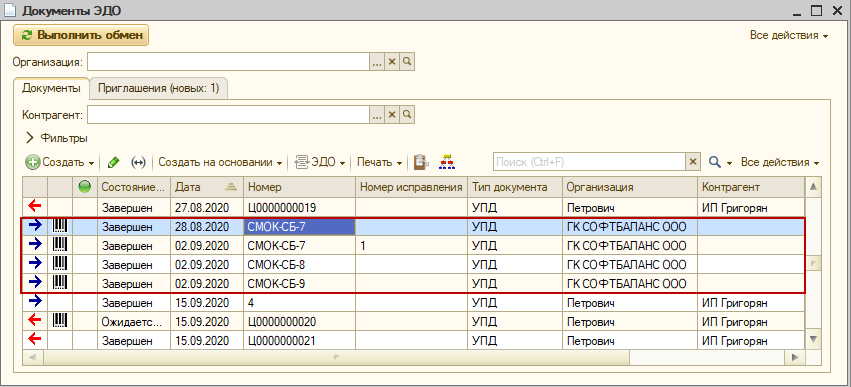Open the Создать dropdown menu
Viewport: 851px width, 387px height.
(60, 162)
